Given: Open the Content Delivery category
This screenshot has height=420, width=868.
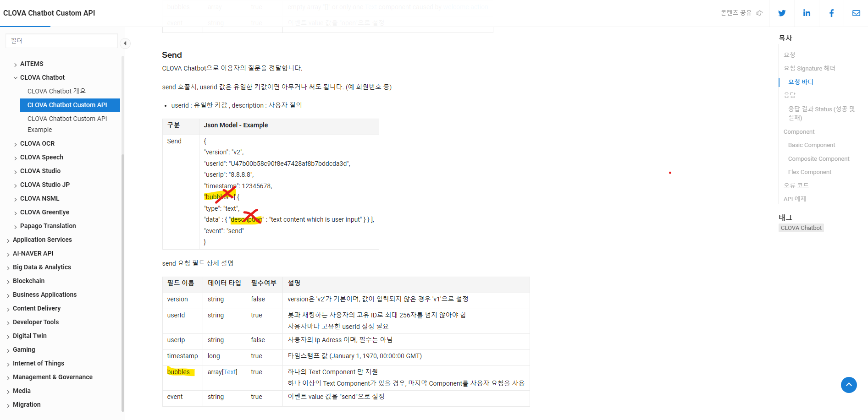Looking at the screenshot, I should point(37,308).
